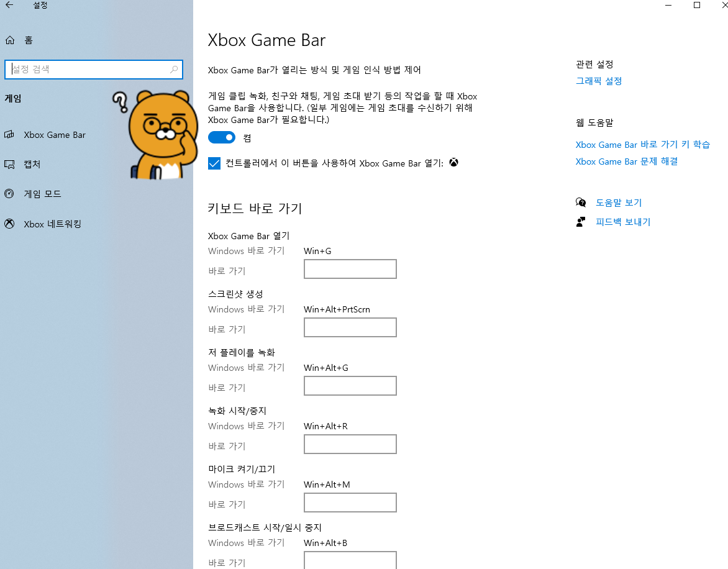Open Xbox Game Bar 문제 해결 link
The height and width of the screenshot is (569, 728).
(x=626, y=162)
